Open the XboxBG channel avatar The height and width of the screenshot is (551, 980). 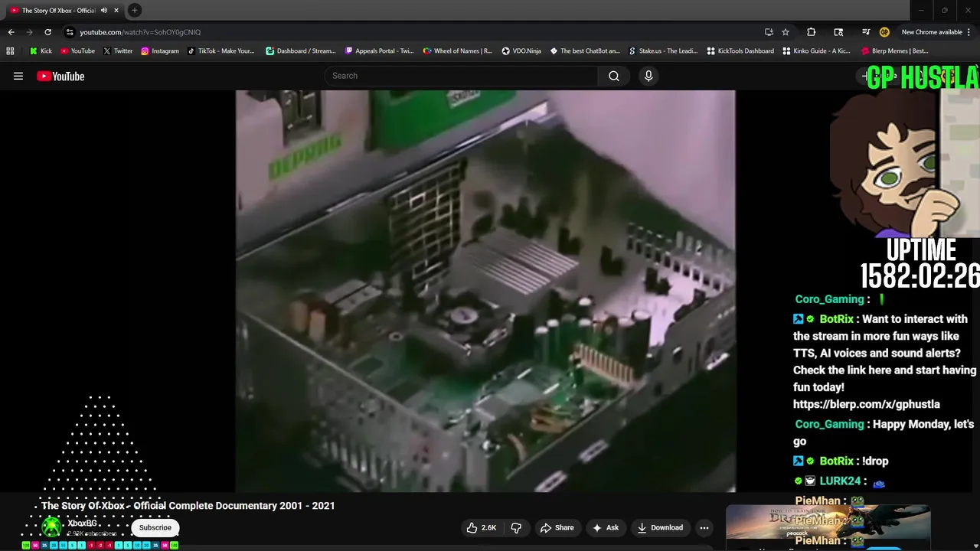[51, 527]
